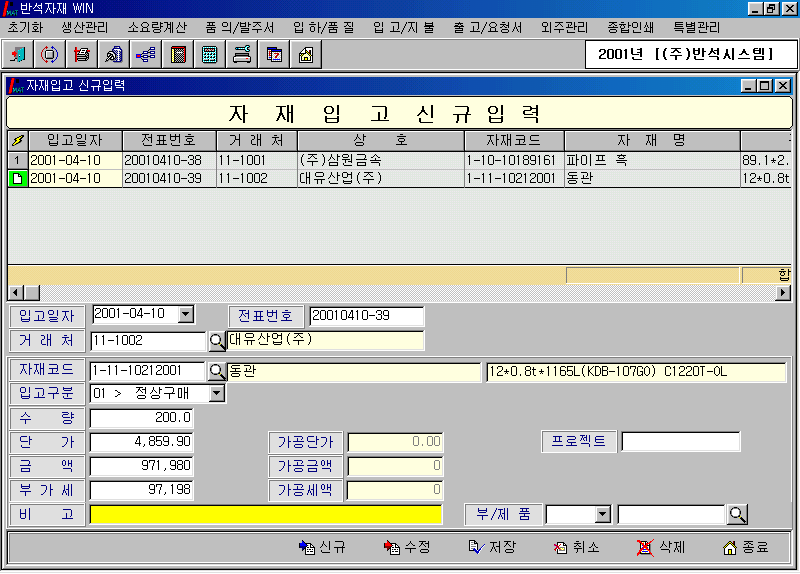Screen dimensions: 800x574
Task: Click the magnifier beside the 자재코드 field
Action: (217, 372)
